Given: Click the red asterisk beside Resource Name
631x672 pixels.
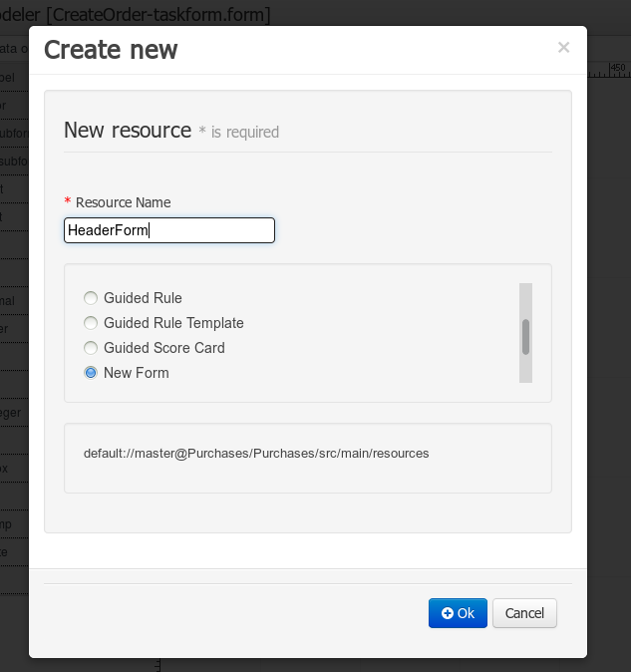Looking at the screenshot, I should [x=68, y=202].
